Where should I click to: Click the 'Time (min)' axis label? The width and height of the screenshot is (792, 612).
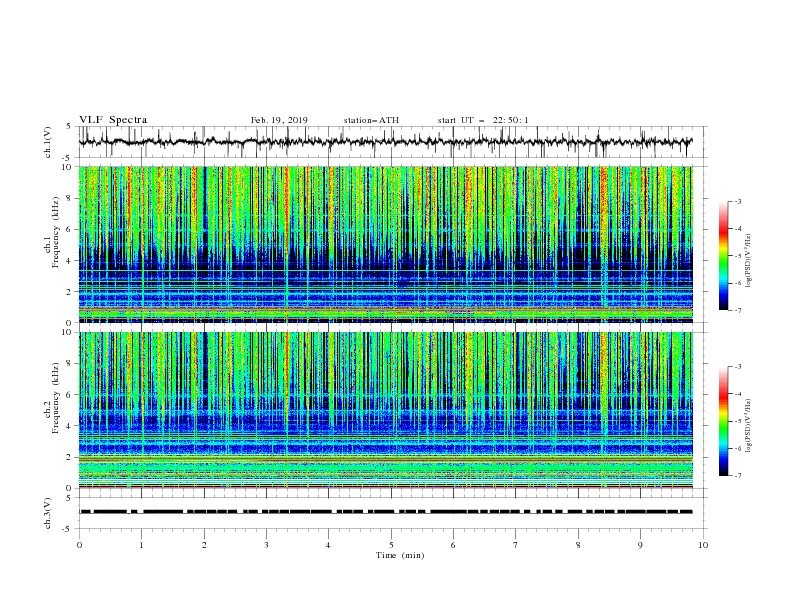(x=400, y=555)
